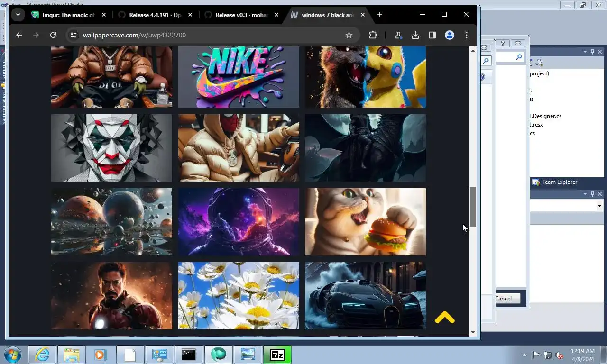Open the Windows Start menu

(x=12, y=355)
